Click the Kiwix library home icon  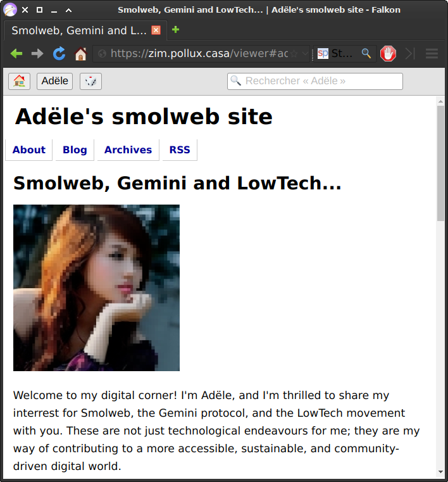pos(20,81)
